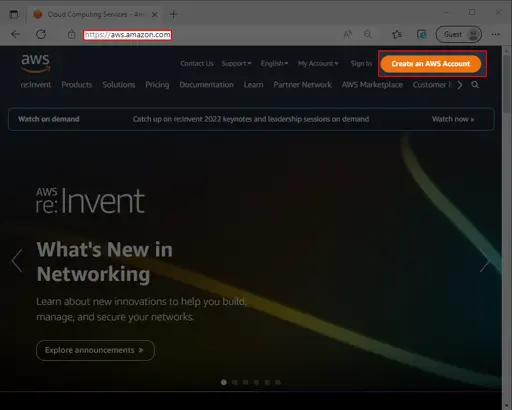This screenshot has height=410, width=512.
Task: Expand the Support dropdown
Action: [x=236, y=63]
